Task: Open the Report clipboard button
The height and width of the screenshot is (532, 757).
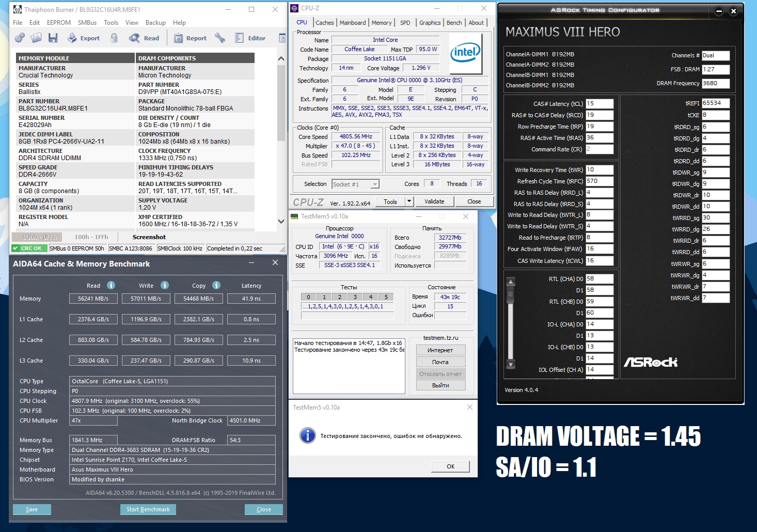Action: (x=190, y=38)
